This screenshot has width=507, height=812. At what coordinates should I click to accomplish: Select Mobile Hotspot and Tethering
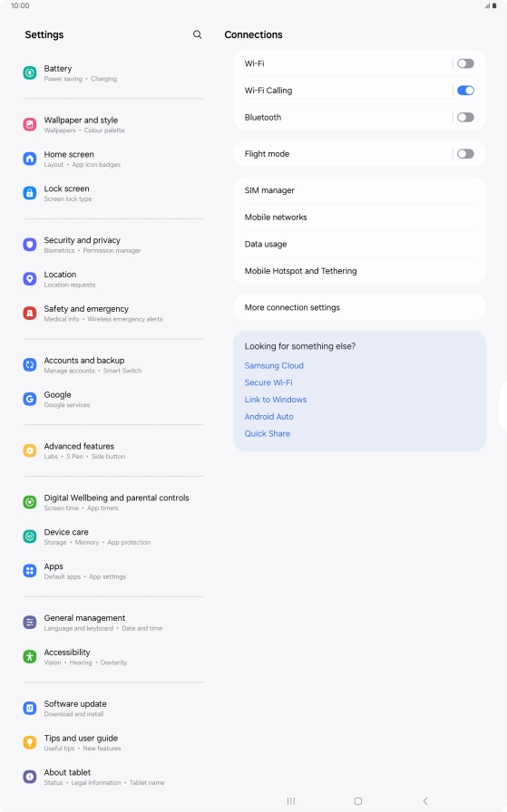tap(360, 271)
